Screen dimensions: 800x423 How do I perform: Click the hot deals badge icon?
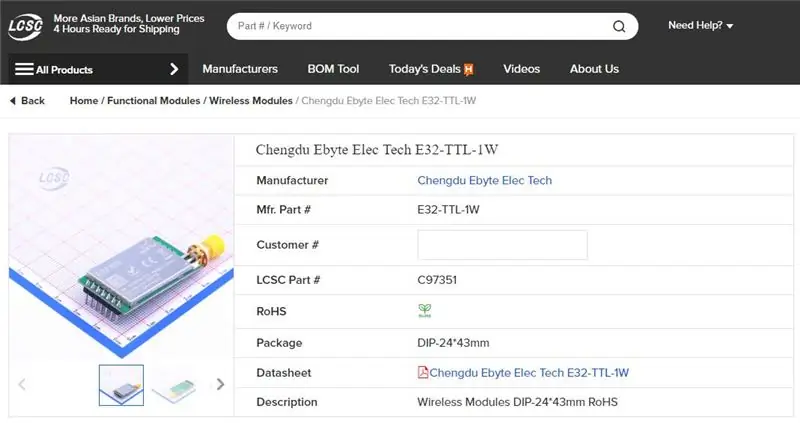click(468, 69)
